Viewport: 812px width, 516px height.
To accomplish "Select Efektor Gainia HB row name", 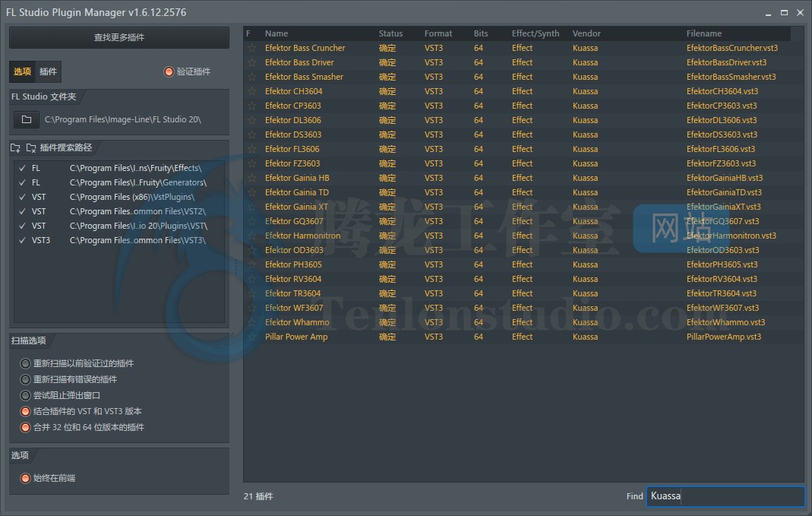I will [x=297, y=179].
